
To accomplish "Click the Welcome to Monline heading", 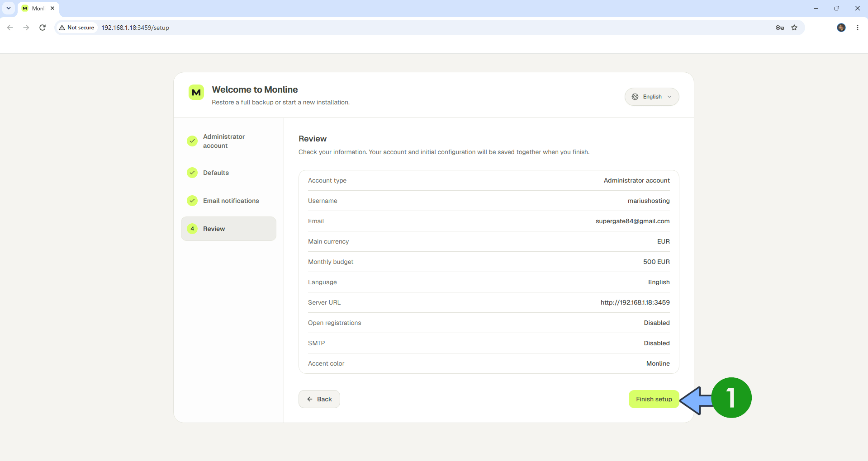I will [255, 89].
